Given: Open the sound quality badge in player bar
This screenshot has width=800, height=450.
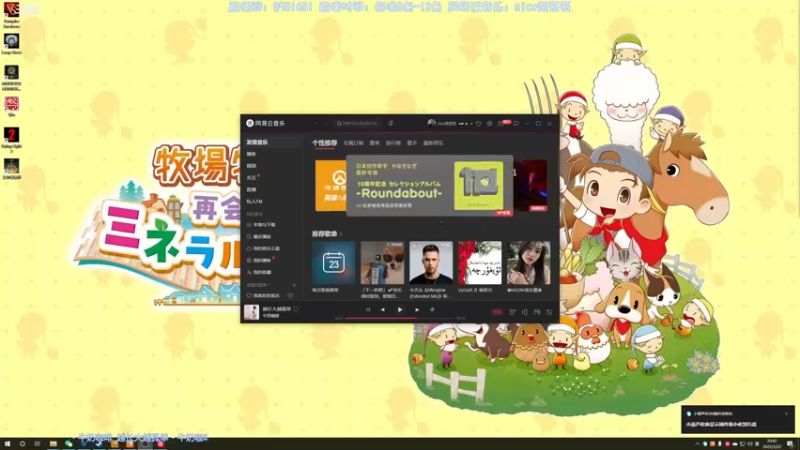Looking at the screenshot, I should 496,312.
